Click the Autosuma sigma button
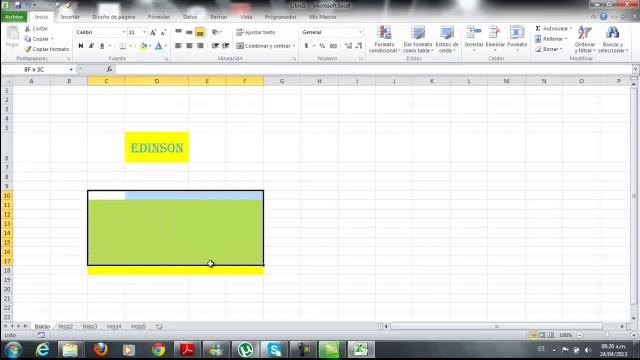Viewport: 640px width, 360px height. point(551,29)
